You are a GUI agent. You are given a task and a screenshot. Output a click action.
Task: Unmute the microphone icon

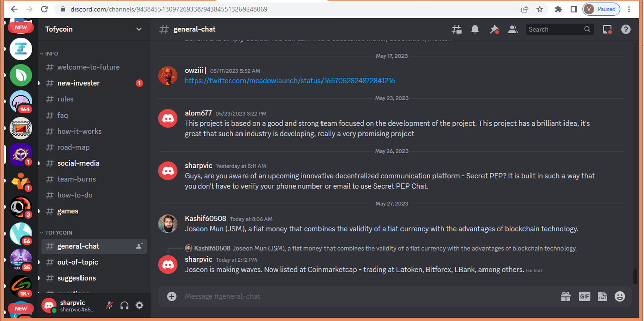(x=109, y=305)
